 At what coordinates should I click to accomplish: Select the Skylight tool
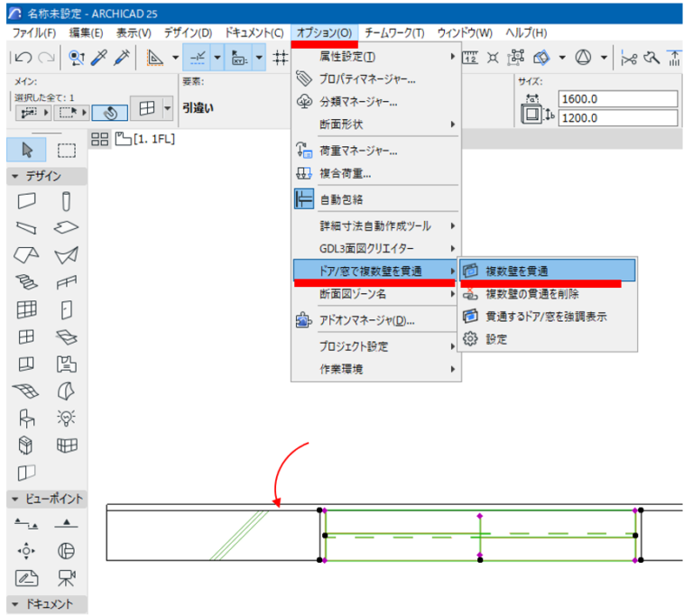[x=66, y=337]
